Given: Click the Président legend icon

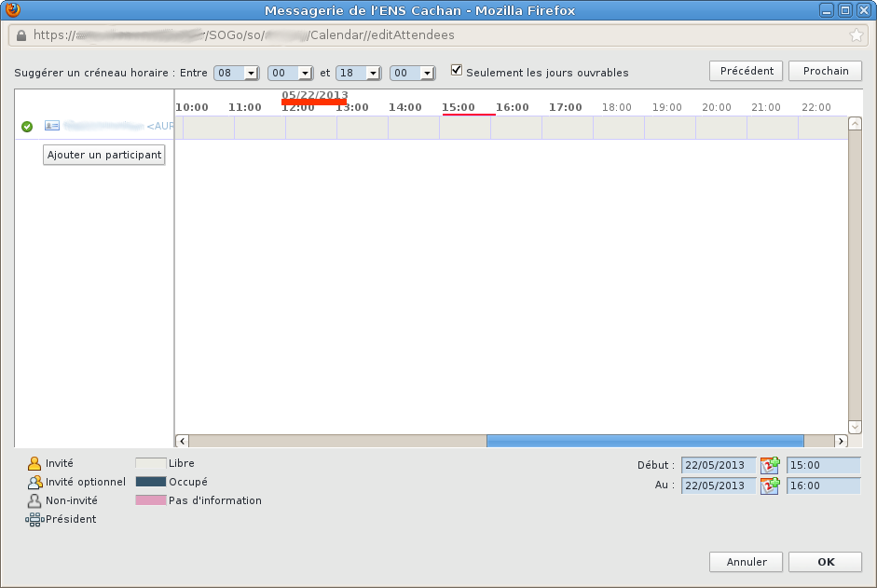Looking at the screenshot, I should click(x=34, y=519).
